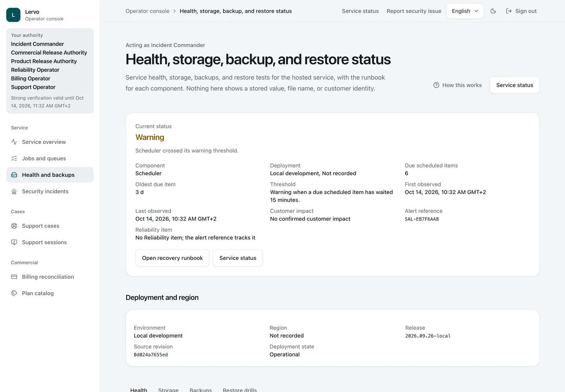This screenshot has height=392, width=565.
Task: Click the Health and backups drive icon
Action: [x=14, y=175]
